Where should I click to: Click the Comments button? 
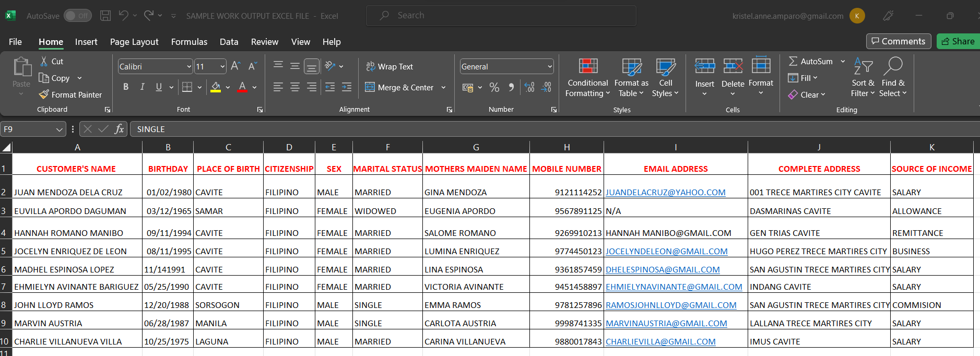pyautogui.click(x=898, y=41)
